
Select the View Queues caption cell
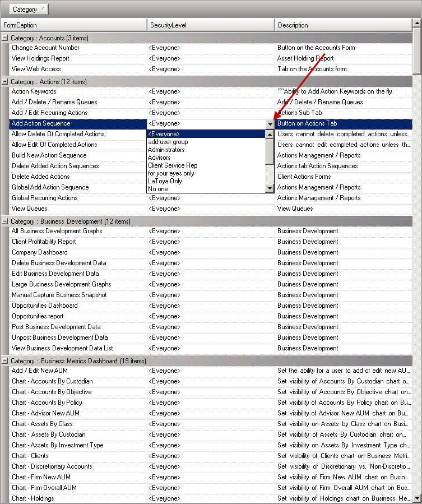point(78,209)
